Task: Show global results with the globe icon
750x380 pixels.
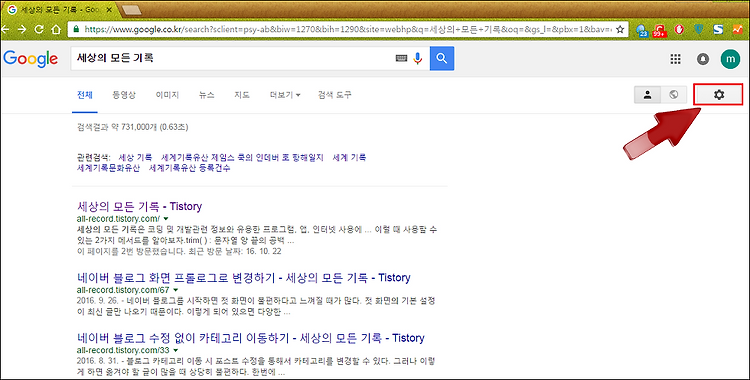Action: tap(673, 95)
